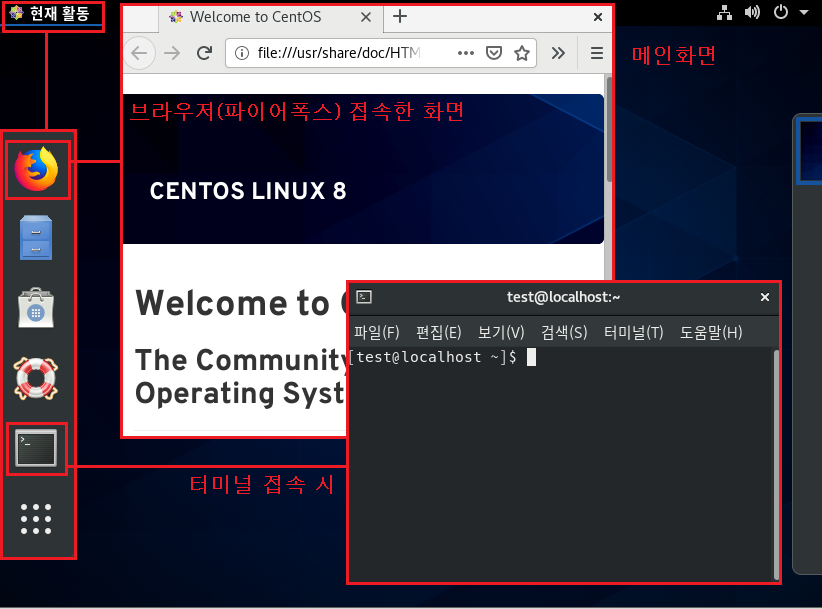Open terminal 보기(V) menu
822x609 pixels.
click(x=501, y=332)
